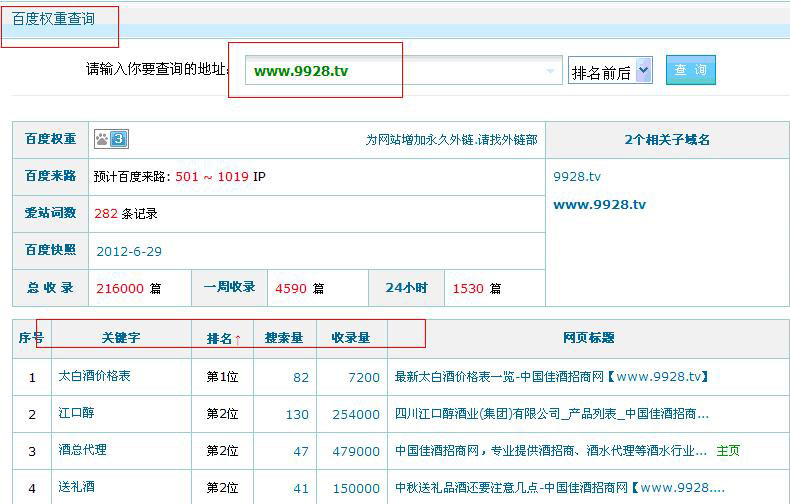Open the keyword 酒总代理

tap(83, 450)
